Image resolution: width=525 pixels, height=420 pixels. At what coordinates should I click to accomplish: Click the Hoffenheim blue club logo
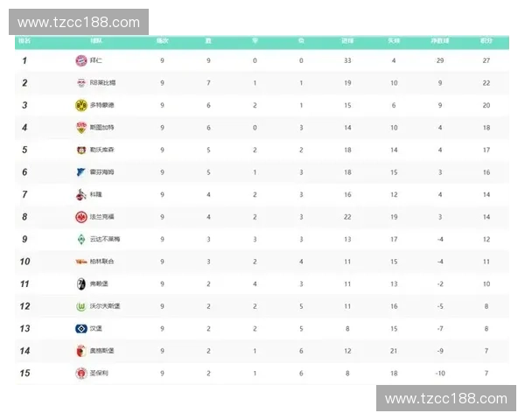coord(81,172)
